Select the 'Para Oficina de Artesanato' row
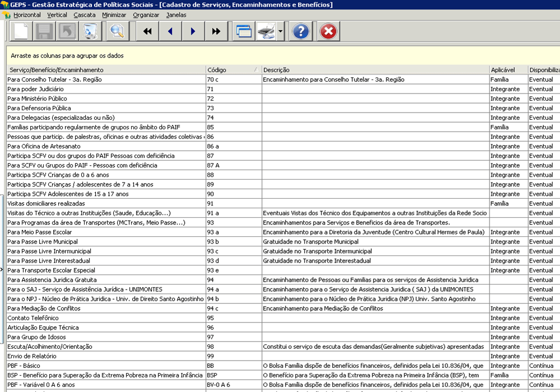 click(x=283, y=146)
